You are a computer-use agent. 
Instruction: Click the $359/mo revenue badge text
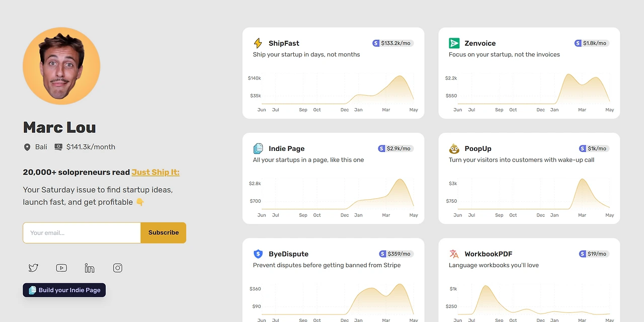point(399,254)
